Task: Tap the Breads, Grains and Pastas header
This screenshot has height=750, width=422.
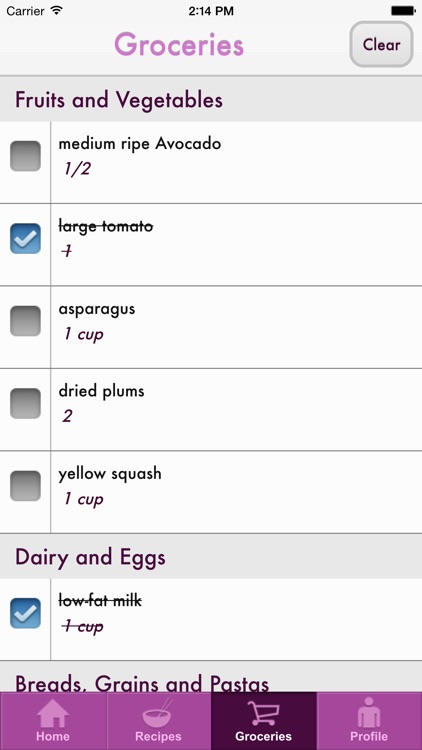Action: 211,677
